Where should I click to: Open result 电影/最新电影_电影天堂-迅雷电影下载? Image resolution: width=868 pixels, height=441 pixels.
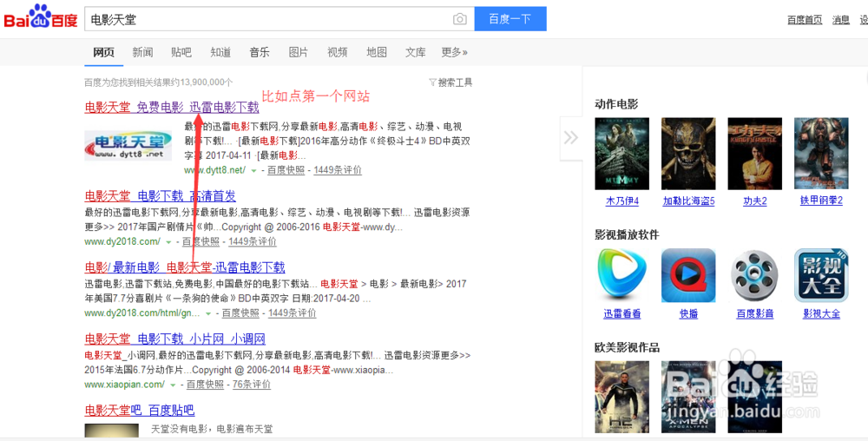[x=185, y=267]
